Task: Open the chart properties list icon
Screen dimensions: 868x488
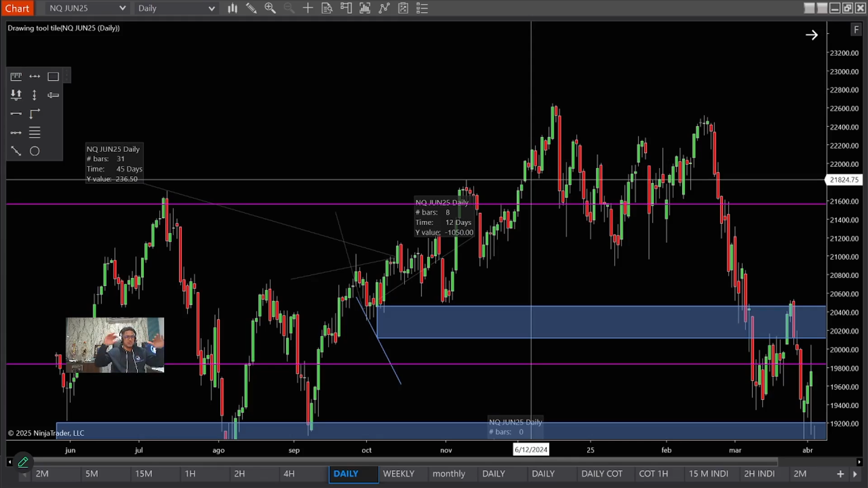Action: [x=422, y=8]
